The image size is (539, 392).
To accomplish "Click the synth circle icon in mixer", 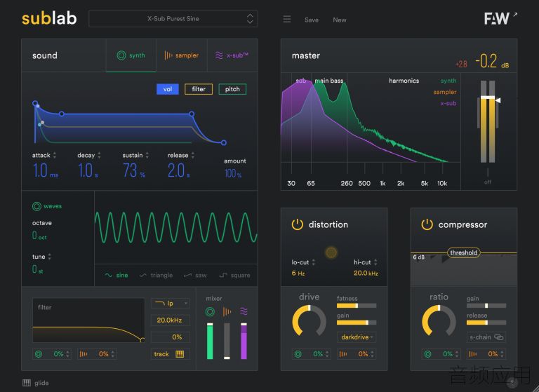I will click(x=210, y=311).
